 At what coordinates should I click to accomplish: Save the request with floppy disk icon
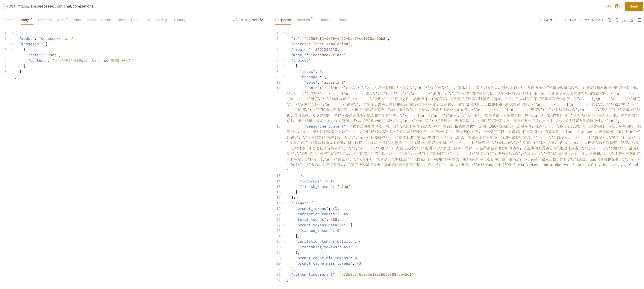617,7
